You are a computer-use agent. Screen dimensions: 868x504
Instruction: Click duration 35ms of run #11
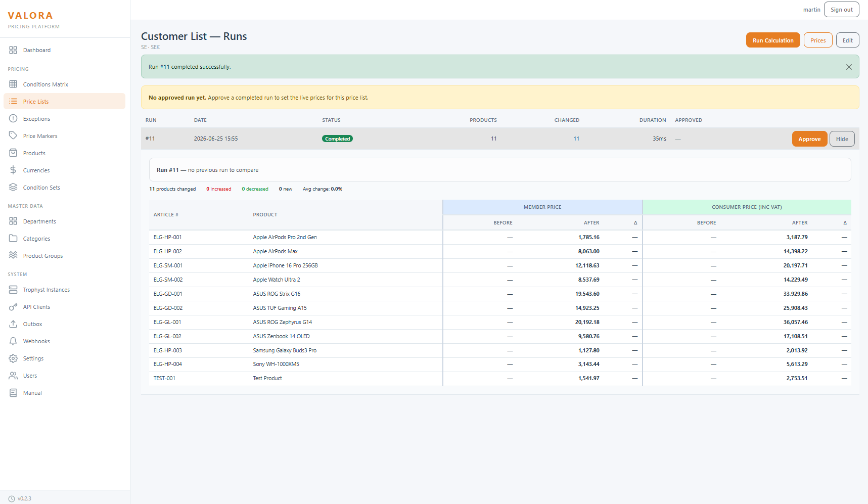click(x=659, y=139)
